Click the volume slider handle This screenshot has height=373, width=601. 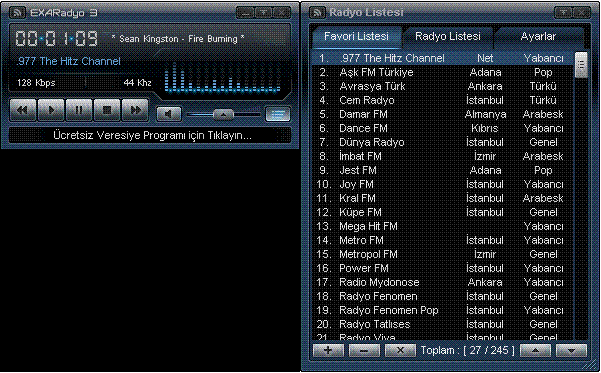pos(223,114)
